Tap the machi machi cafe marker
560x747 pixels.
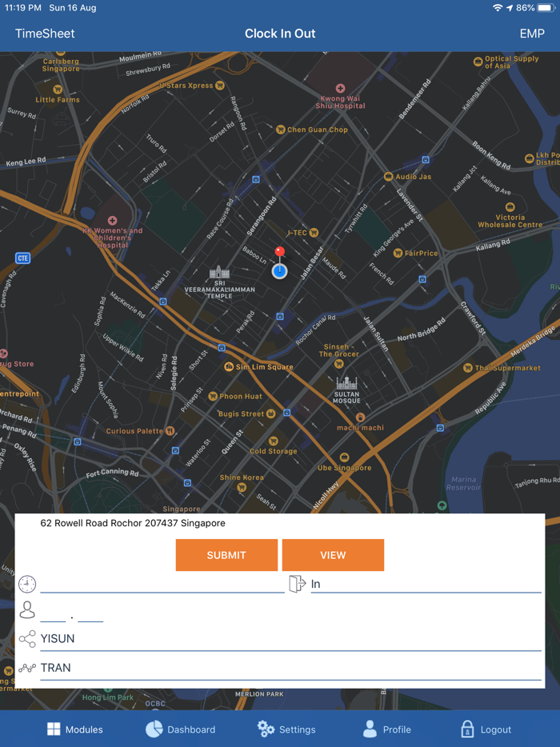pos(360,417)
